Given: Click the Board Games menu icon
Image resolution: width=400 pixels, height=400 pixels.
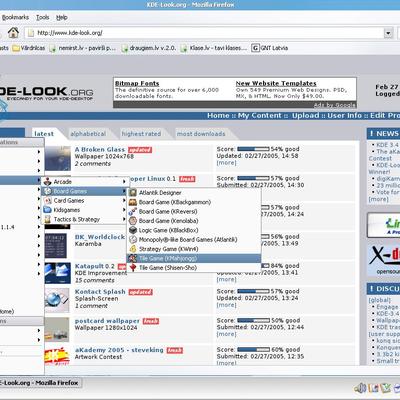Looking at the screenshot, I should [x=48, y=191].
